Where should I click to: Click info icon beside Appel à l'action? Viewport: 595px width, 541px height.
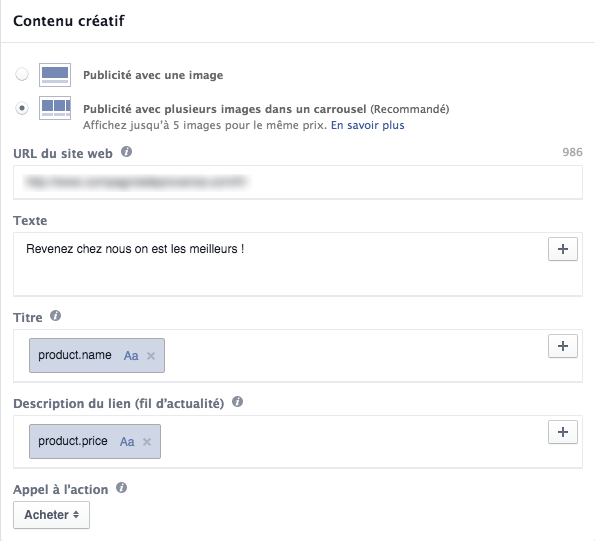click(x=121, y=488)
